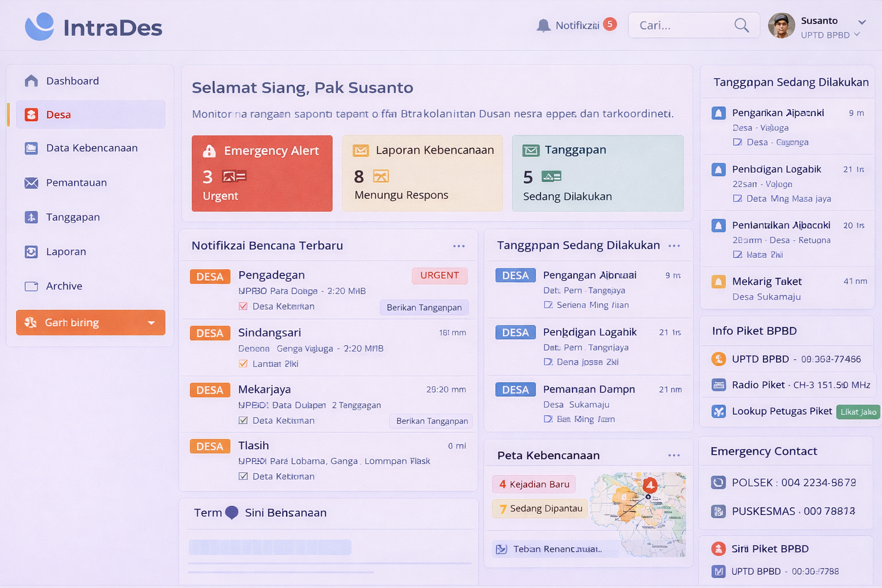This screenshot has height=588, width=882.
Task: Toggle the checkbox under Sindangsari
Action: point(243,363)
